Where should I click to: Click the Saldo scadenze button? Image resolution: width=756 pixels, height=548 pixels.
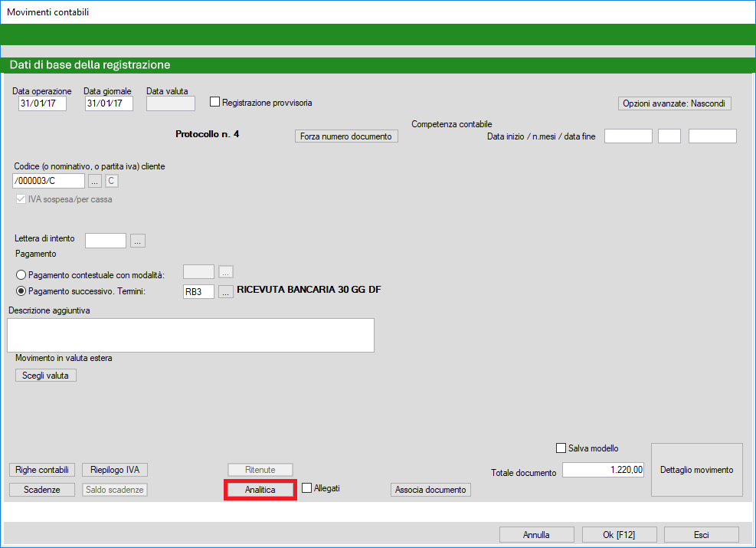coord(115,490)
